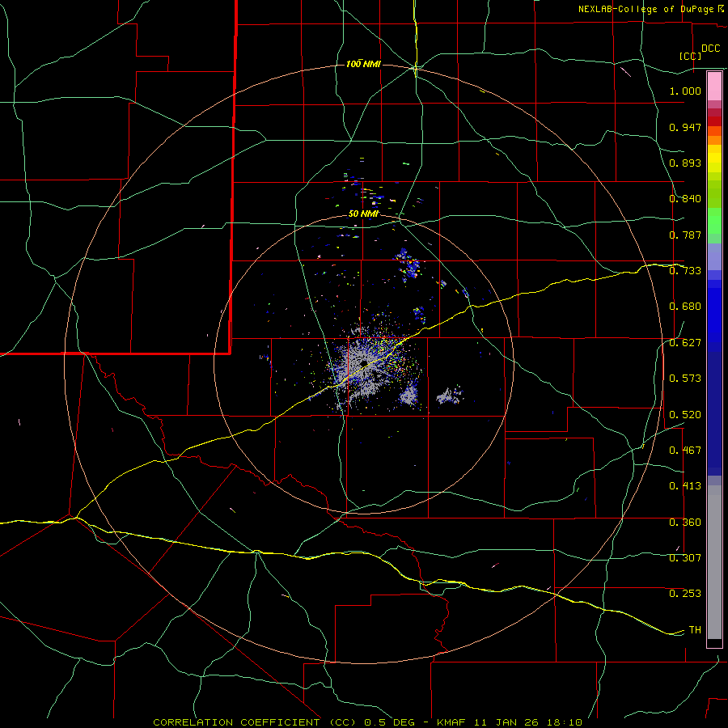Pick the bright blue segment of the color bar
This screenshot has width=728, height=728.
714,315
